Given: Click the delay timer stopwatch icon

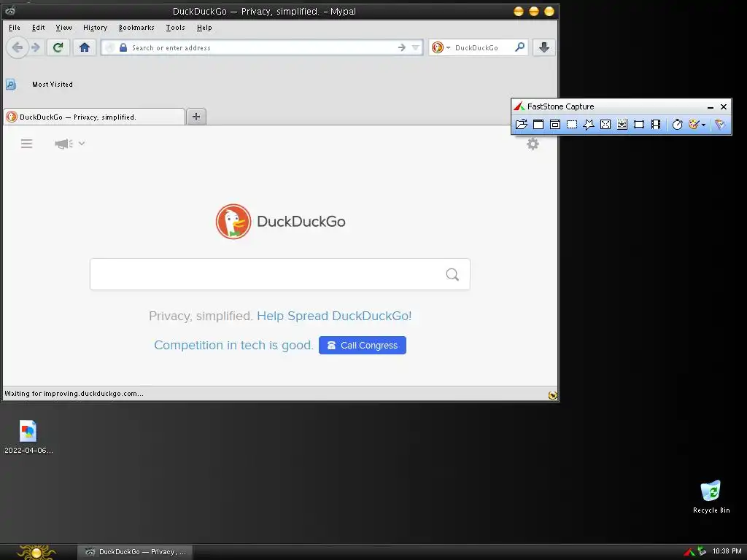Looking at the screenshot, I should 678,124.
